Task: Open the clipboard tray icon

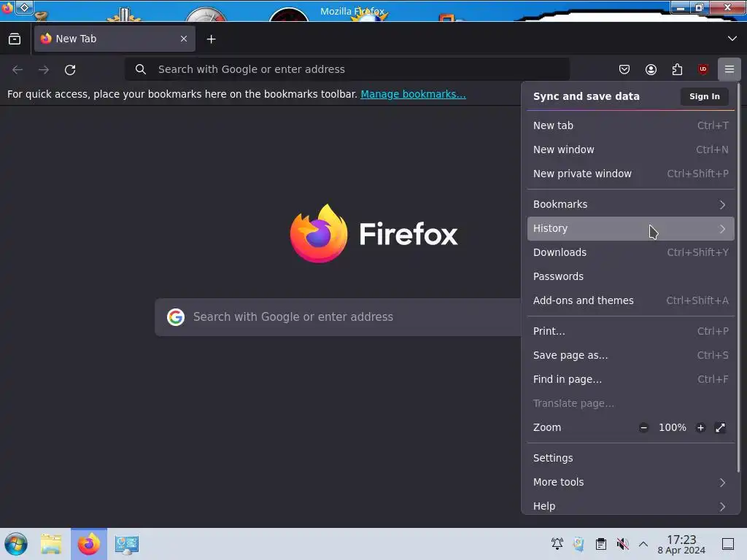Action: coord(601,544)
